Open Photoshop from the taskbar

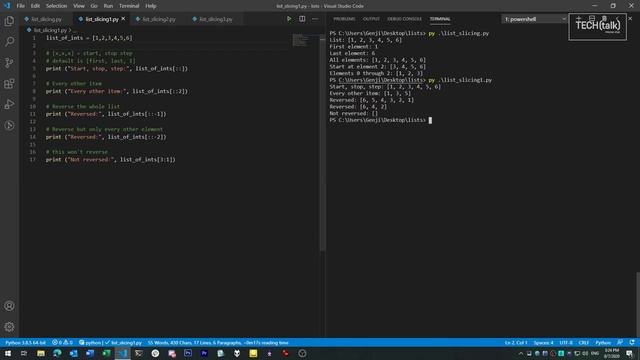coord(188,353)
